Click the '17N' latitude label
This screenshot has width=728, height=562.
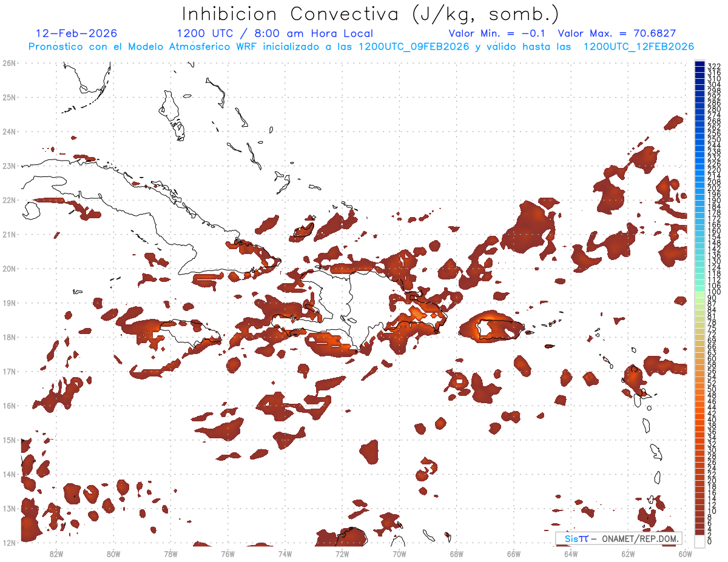point(9,371)
